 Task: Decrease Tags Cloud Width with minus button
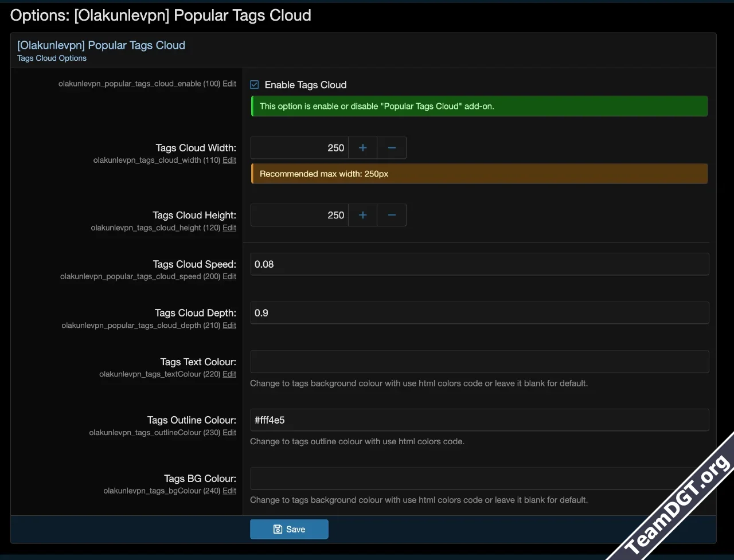pyautogui.click(x=392, y=148)
